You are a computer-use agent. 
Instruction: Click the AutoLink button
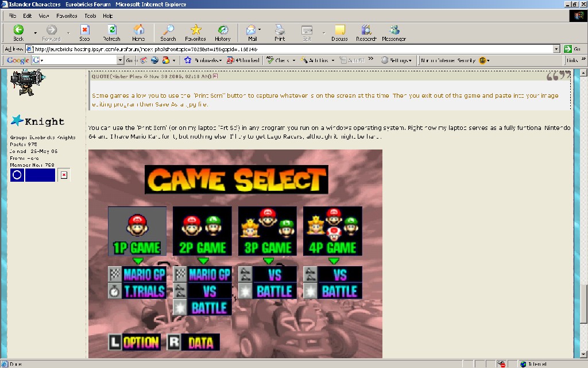pyautogui.click(x=314, y=60)
